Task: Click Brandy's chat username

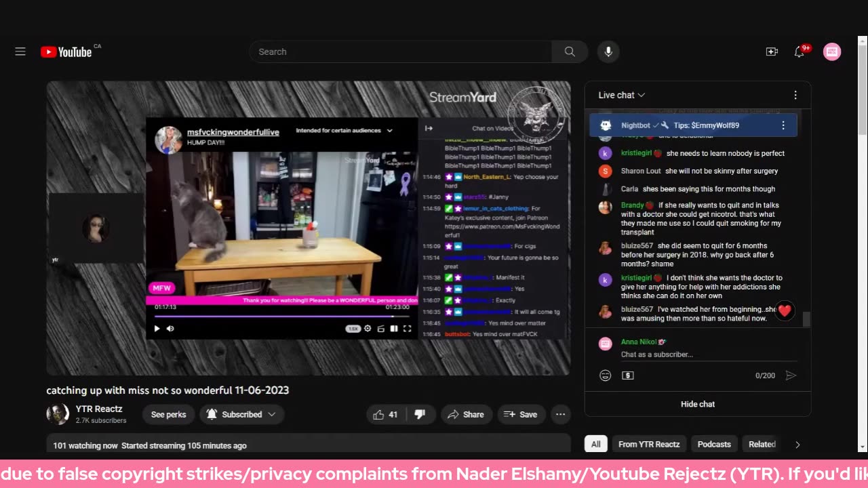Action: (x=633, y=205)
